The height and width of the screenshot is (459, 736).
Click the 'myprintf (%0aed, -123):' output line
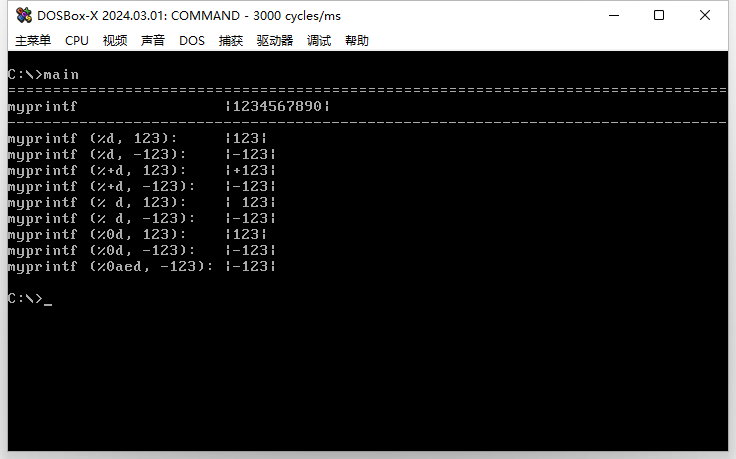[x=142, y=266]
